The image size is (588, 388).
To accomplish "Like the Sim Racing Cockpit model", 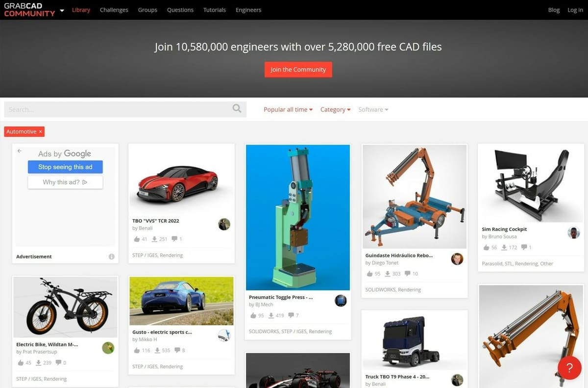I will pyautogui.click(x=487, y=248).
